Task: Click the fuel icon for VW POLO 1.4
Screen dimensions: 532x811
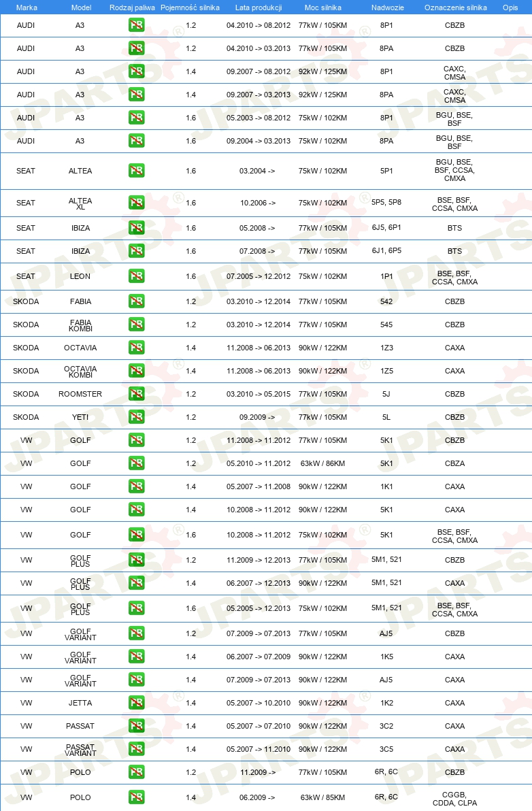Action: [137, 797]
